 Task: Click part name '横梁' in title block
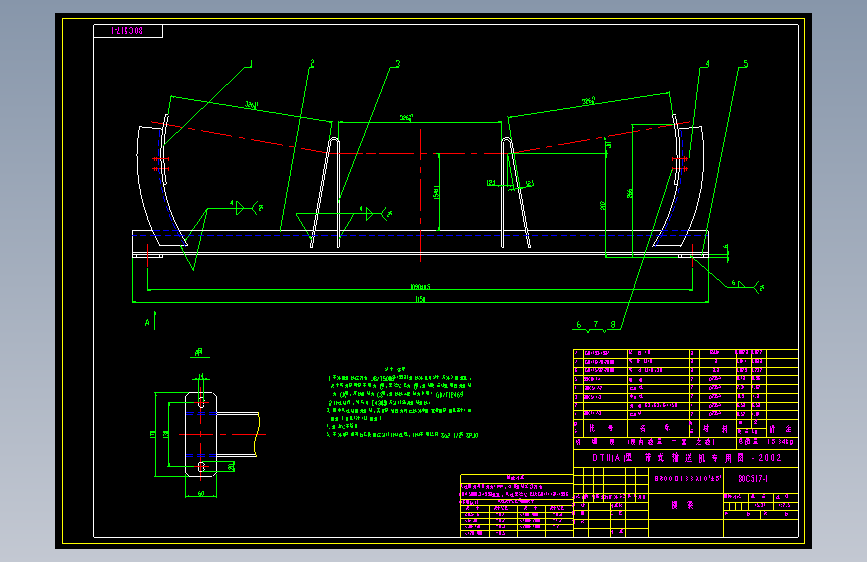coord(682,505)
